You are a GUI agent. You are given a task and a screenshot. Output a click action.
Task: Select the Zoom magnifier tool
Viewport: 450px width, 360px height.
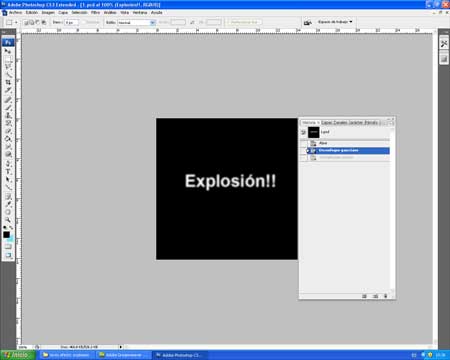[x=8, y=220]
